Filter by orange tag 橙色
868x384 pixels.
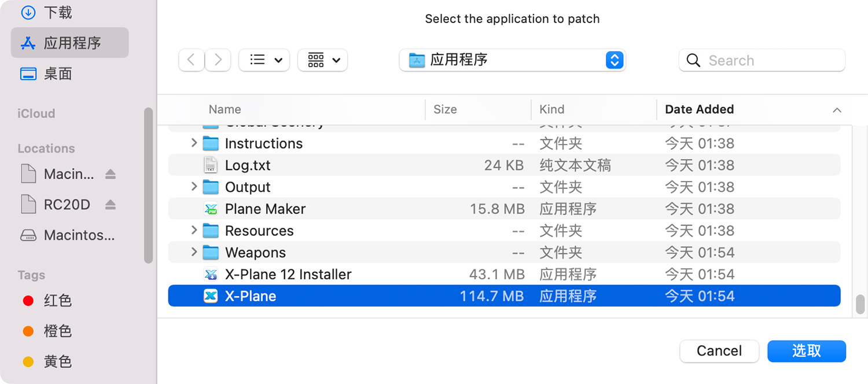tap(46, 331)
